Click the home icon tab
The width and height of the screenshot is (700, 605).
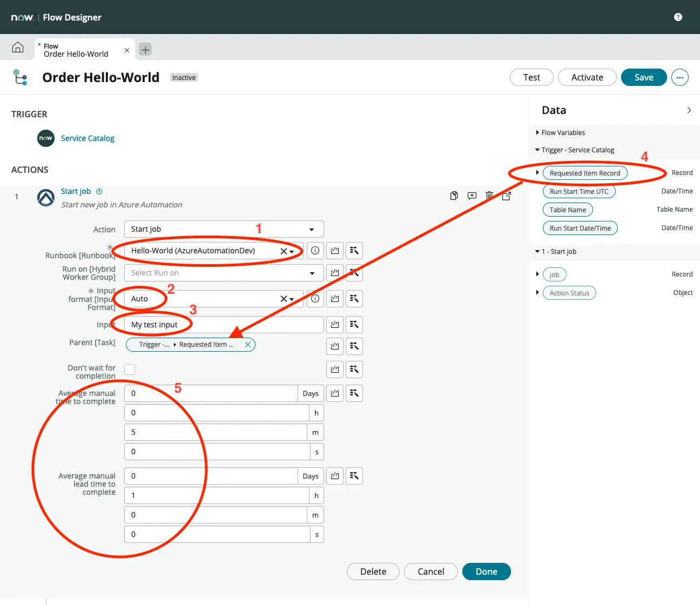click(18, 48)
